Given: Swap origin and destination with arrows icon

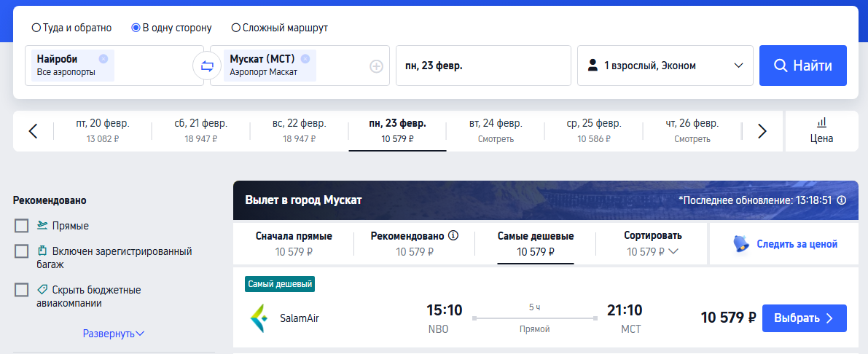Looking at the screenshot, I should [x=207, y=66].
